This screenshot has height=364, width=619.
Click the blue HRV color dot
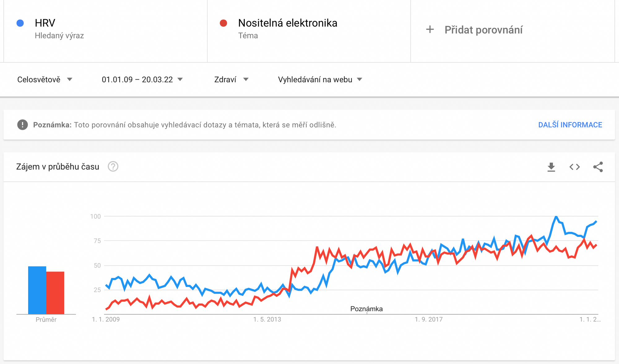(20, 23)
